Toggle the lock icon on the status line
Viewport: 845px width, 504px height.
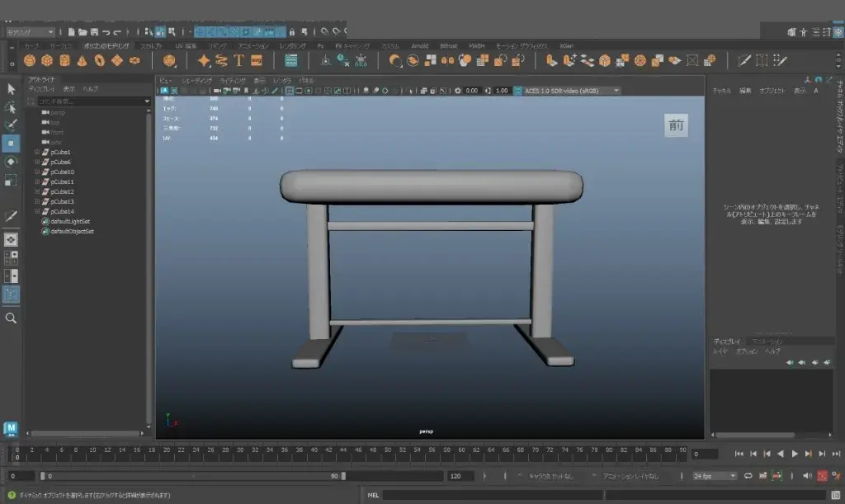coord(292,32)
